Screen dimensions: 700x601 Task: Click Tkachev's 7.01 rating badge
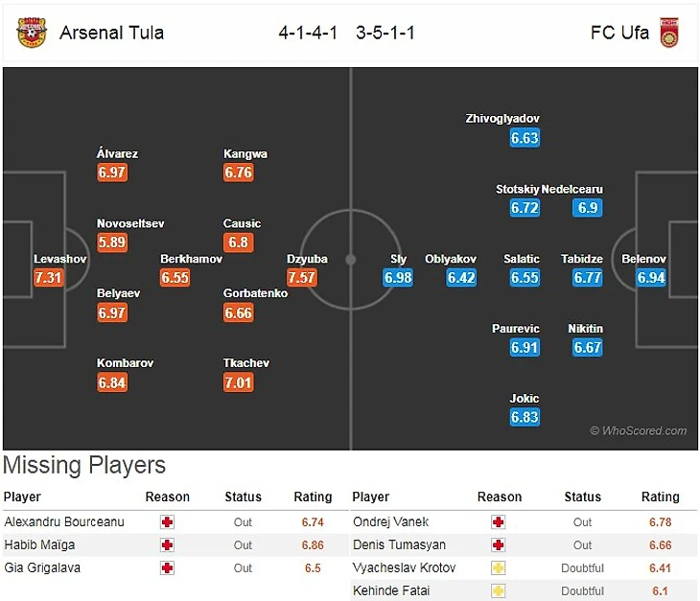click(239, 382)
